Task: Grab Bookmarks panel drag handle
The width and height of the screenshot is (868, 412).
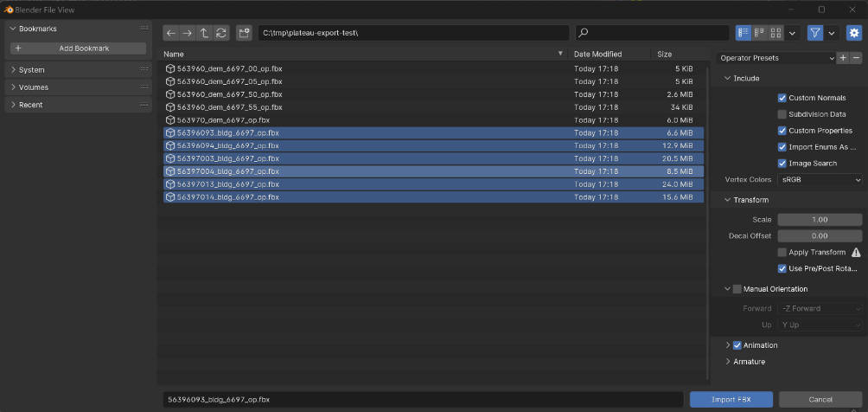Action: pos(144,28)
